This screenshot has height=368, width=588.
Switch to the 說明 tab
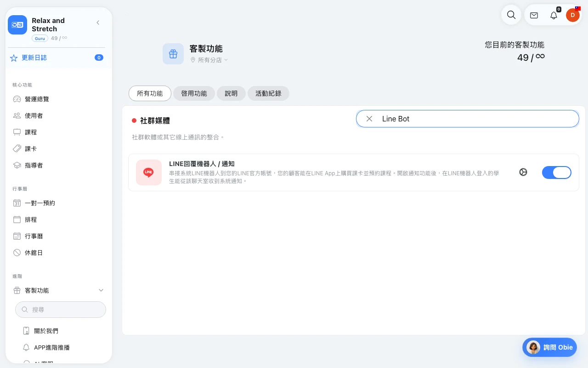coord(231,93)
